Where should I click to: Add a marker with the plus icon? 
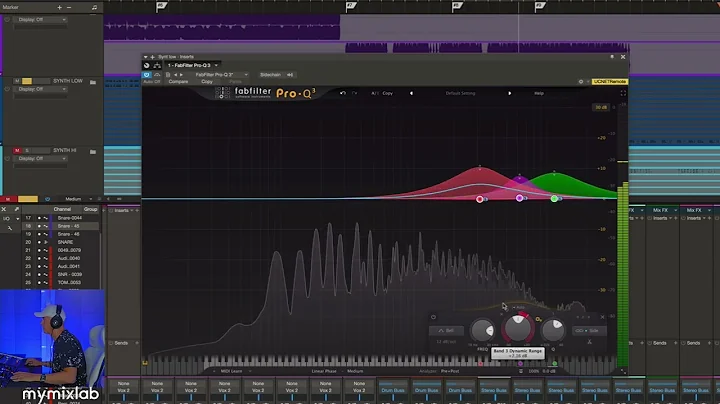coord(59,7)
